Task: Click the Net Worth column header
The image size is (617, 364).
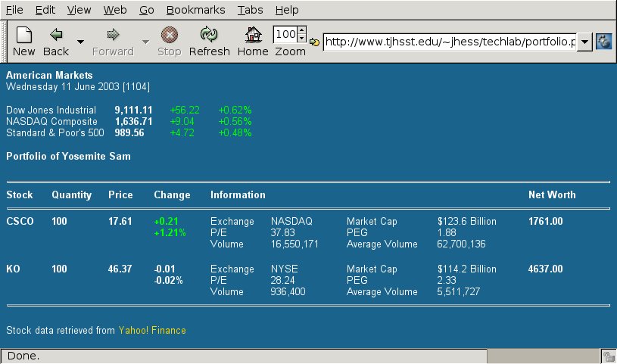Action: 552,194
